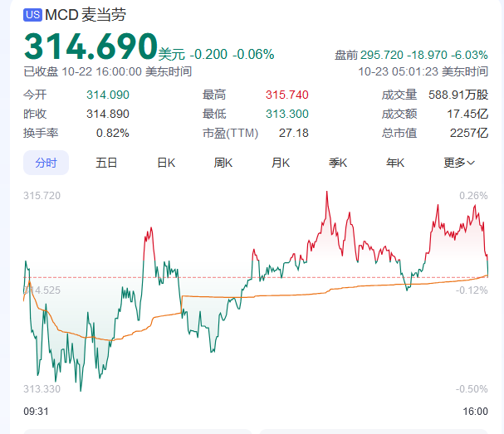Image resolution: width=504 pixels, height=434 pixels.
Task: Switch to the 周K weekly candlestick tab
Action: 223,163
